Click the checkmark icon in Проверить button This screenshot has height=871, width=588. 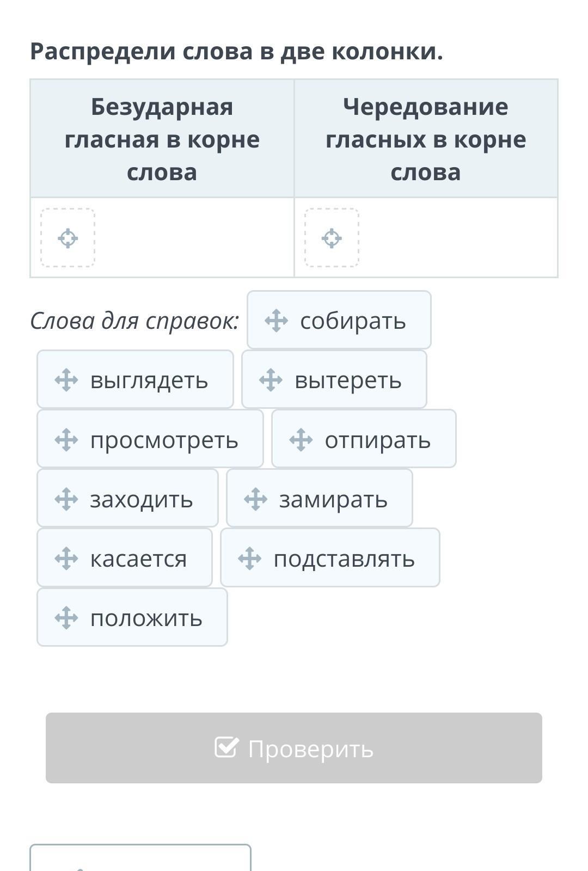click(226, 748)
